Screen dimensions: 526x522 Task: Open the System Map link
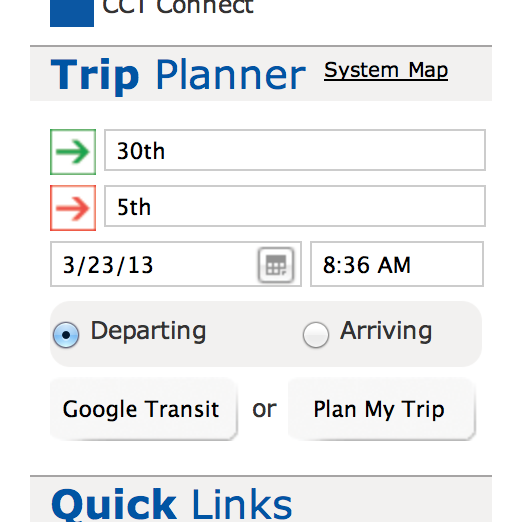(386, 70)
